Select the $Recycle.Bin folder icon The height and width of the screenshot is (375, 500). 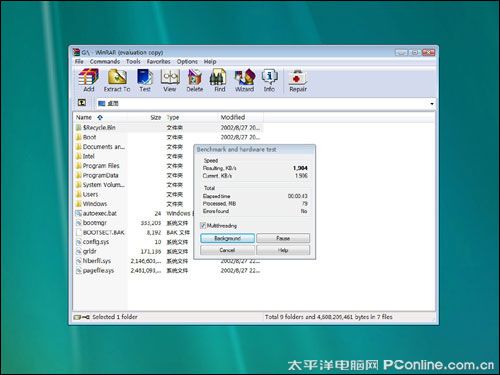(79, 128)
